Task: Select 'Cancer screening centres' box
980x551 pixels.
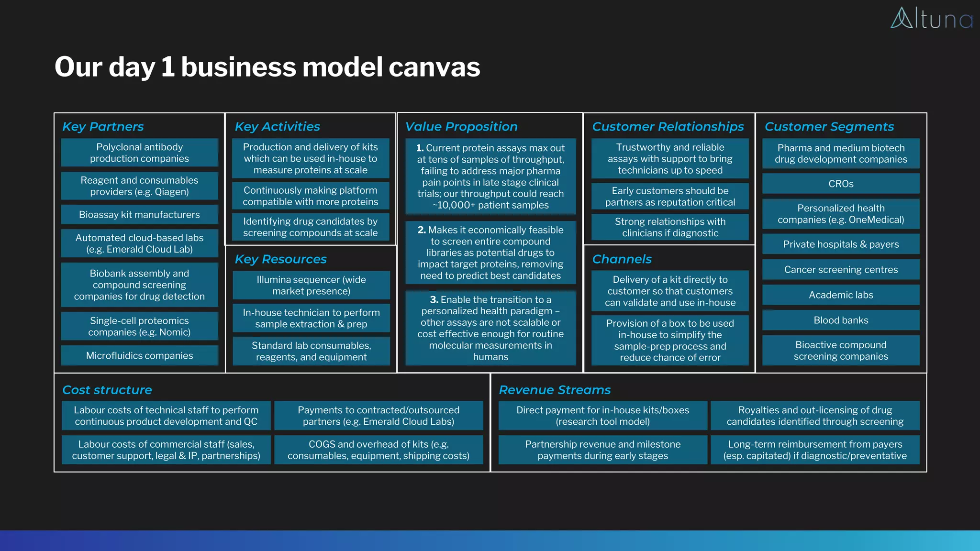Action: click(841, 269)
